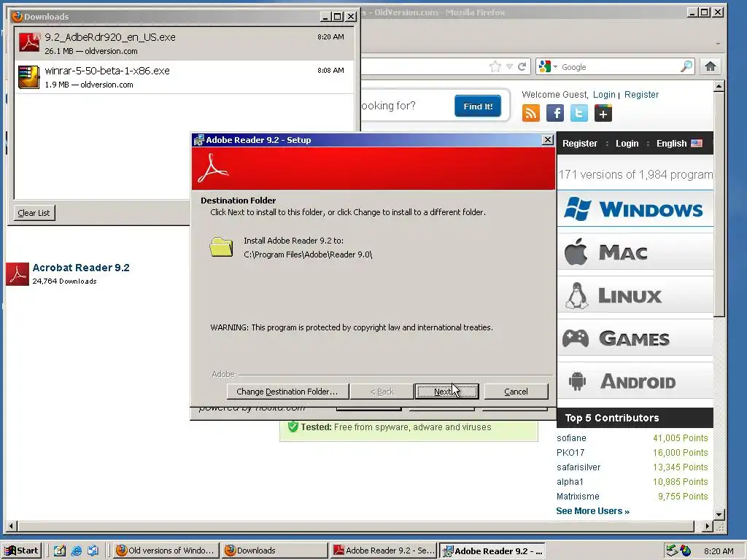Click the Android robot icon
Viewport: 747px width, 560px height.
point(577,381)
